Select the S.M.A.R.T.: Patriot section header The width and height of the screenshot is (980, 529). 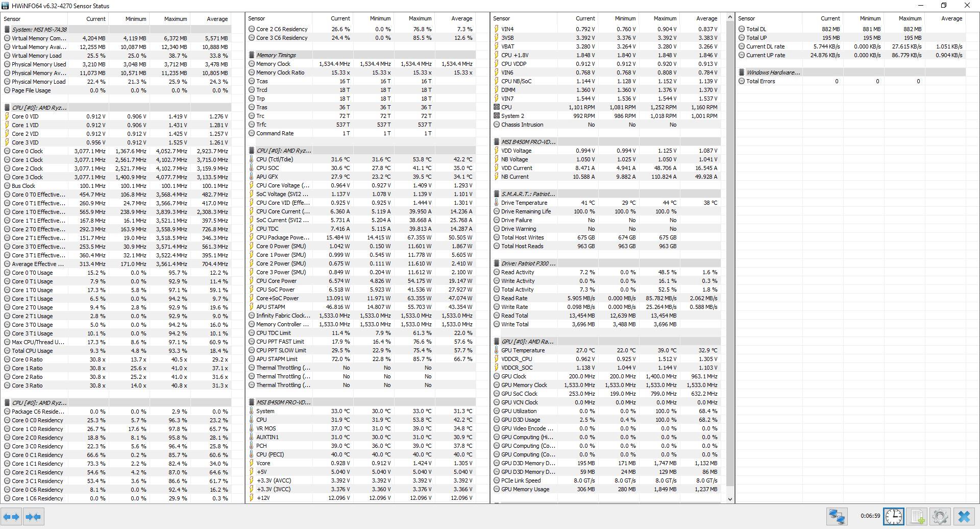click(607, 194)
